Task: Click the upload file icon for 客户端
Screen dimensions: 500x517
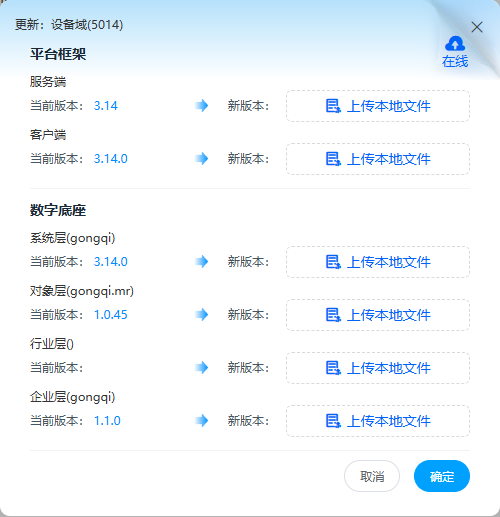Action: (333, 159)
